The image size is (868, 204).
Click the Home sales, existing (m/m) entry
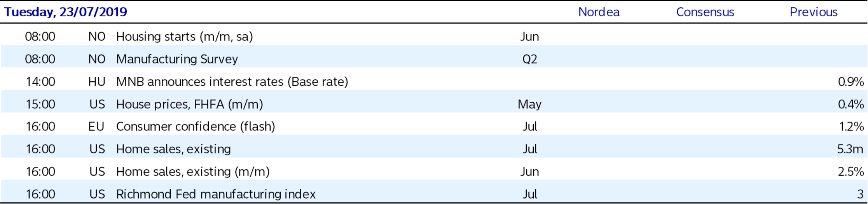click(192, 172)
